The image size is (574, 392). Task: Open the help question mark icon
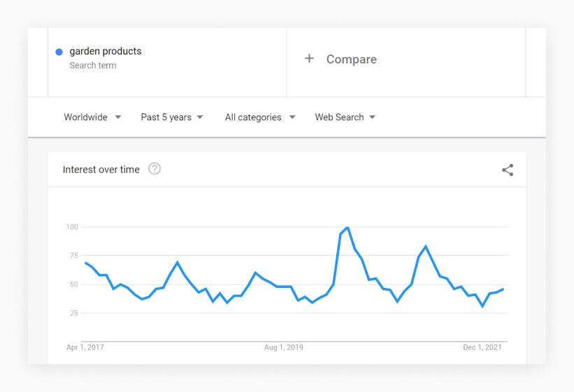coord(155,168)
